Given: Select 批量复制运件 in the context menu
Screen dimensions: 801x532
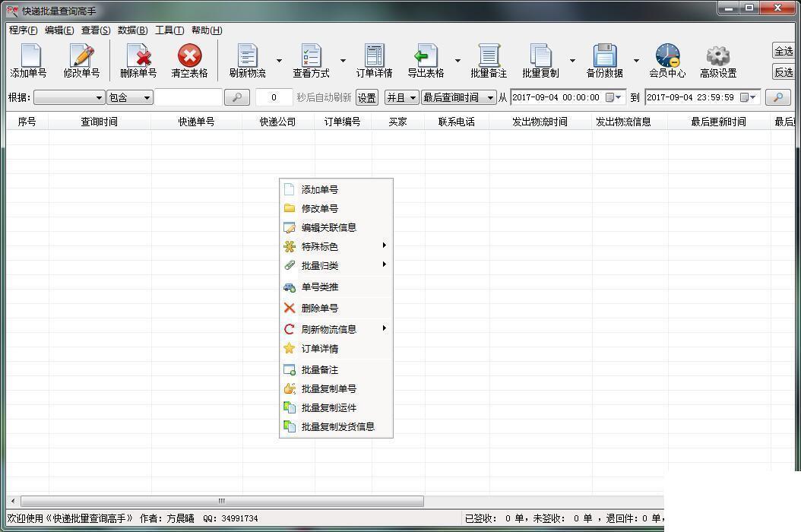Looking at the screenshot, I should click(x=336, y=408).
